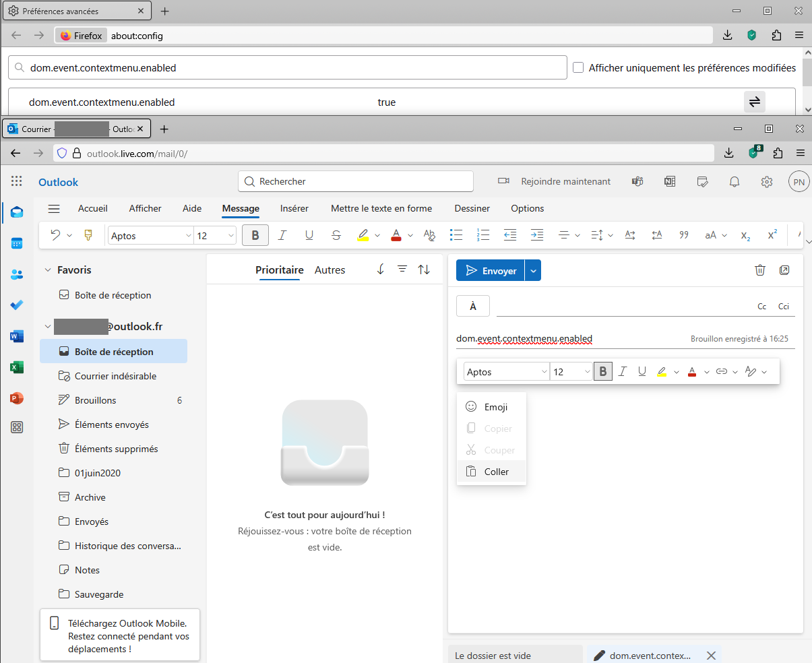Apply red font color in ribbon
812x663 pixels.
pos(396,235)
